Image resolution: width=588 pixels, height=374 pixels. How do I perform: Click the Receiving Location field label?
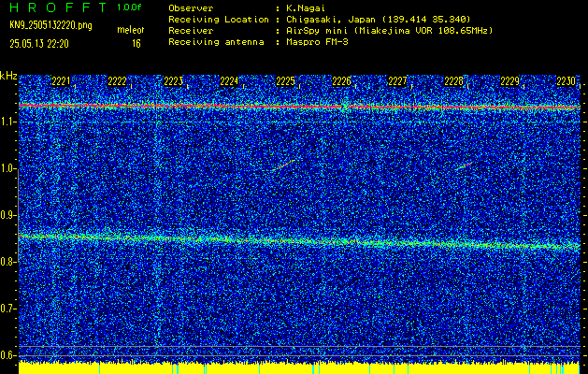point(219,20)
